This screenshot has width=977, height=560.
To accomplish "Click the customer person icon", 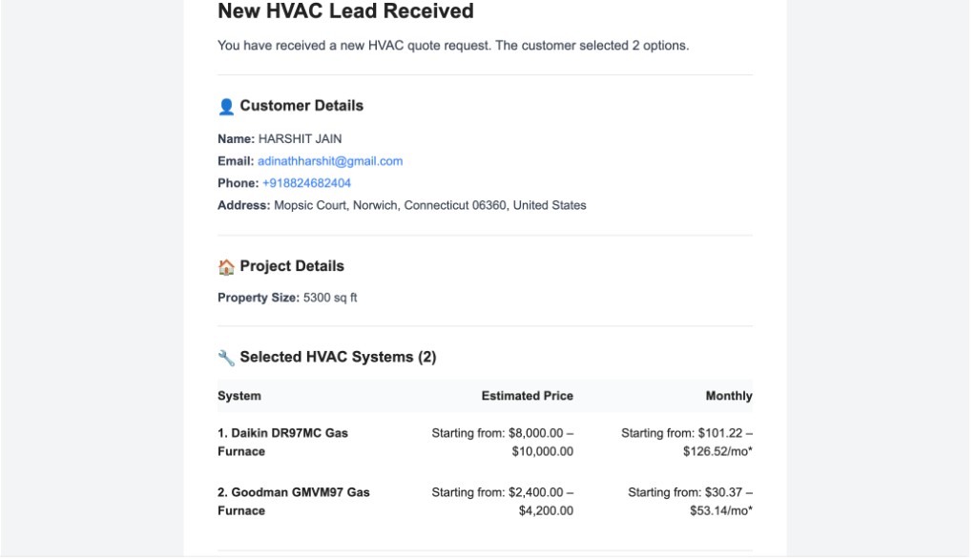I will click(x=226, y=107).
